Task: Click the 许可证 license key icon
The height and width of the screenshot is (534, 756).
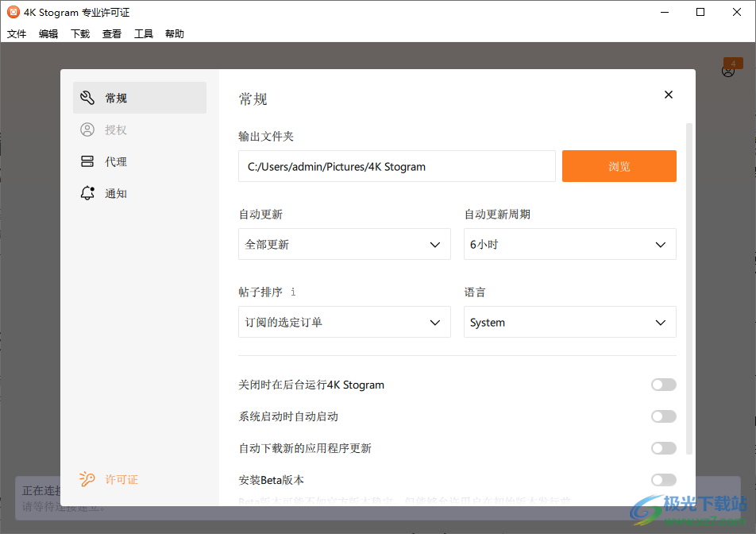Action: click(x=87, y=479)
